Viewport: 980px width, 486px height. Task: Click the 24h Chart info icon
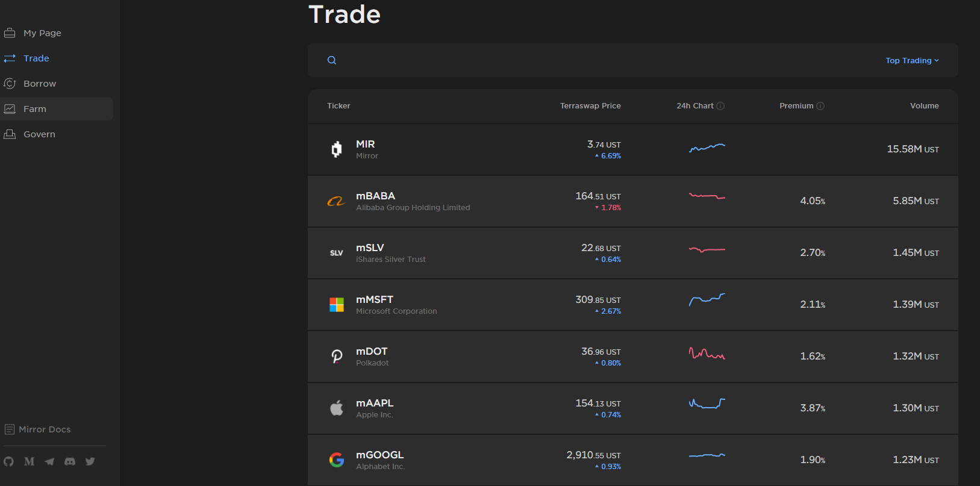coord(720,106)
